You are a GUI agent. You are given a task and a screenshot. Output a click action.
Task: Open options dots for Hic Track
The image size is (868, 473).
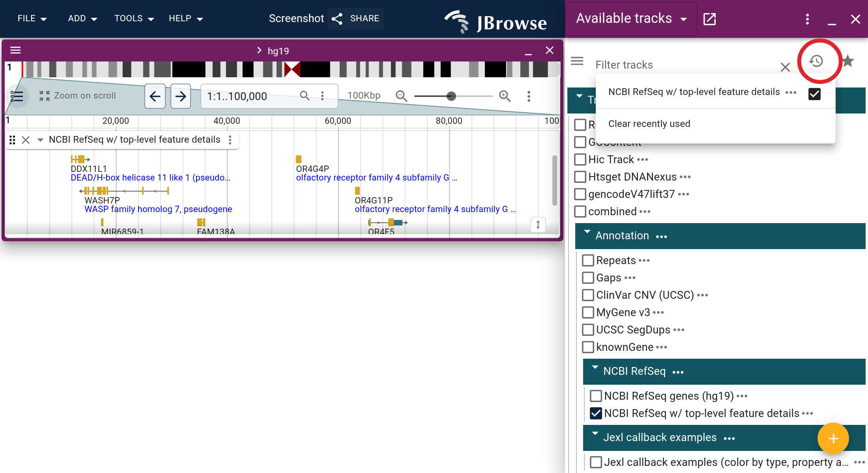[642, 160]
